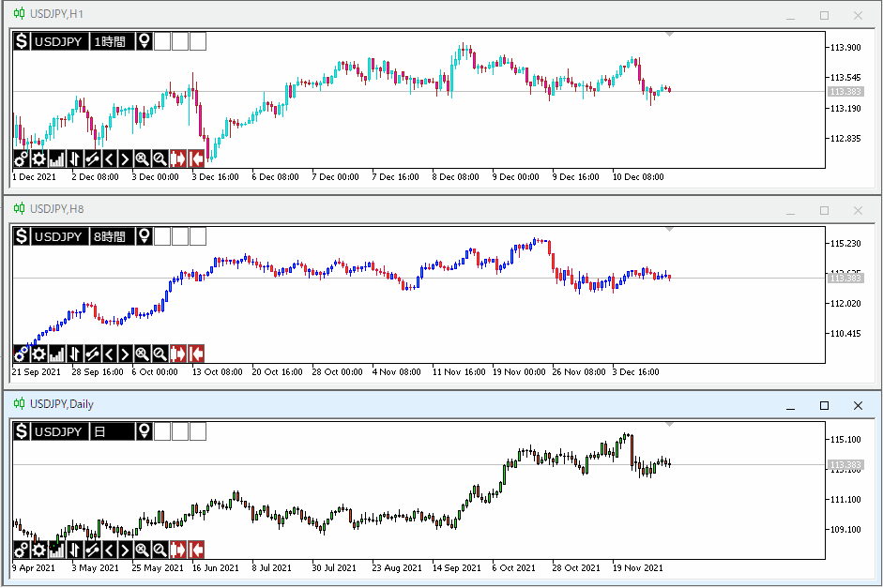Screen dimensions: 883x588
Task: Click red chart-shift arrow icon in H8 chart
Action: tap(196, 354)
